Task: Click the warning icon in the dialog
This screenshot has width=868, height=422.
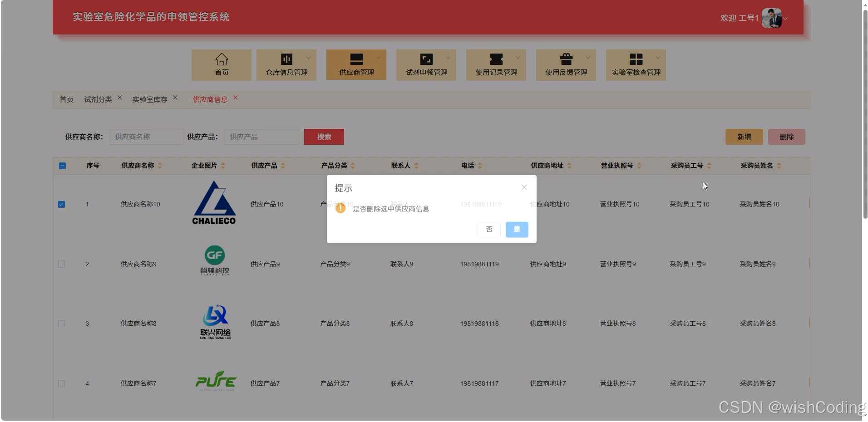Action: pos(341,208)
